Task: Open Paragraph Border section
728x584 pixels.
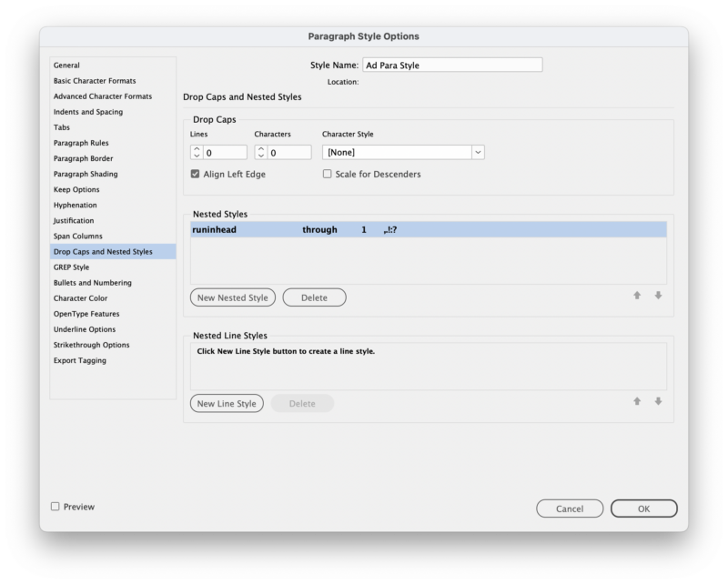Action: [x=113, y=158]
